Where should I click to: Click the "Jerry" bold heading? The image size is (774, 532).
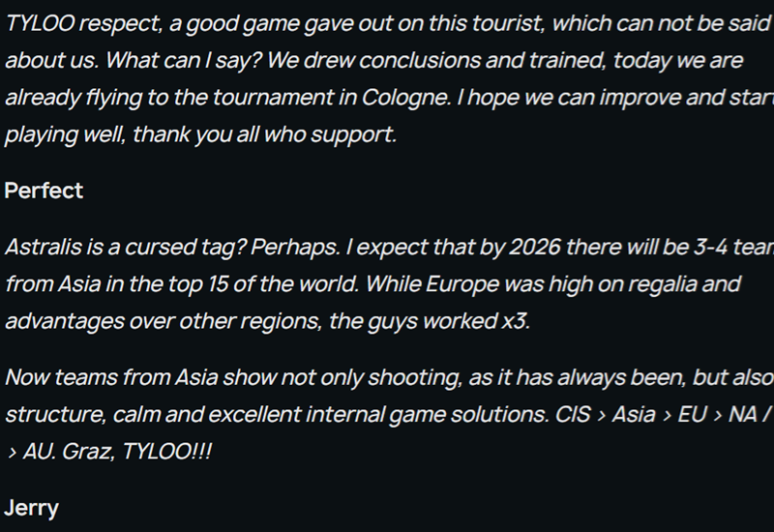pos(32,509)
